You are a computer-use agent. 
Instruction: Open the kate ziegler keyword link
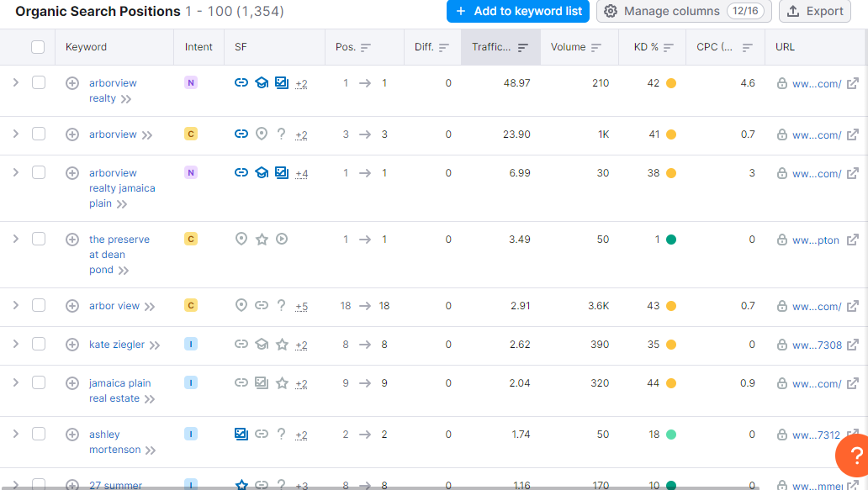pyautogui.click(x=117, y=345)
